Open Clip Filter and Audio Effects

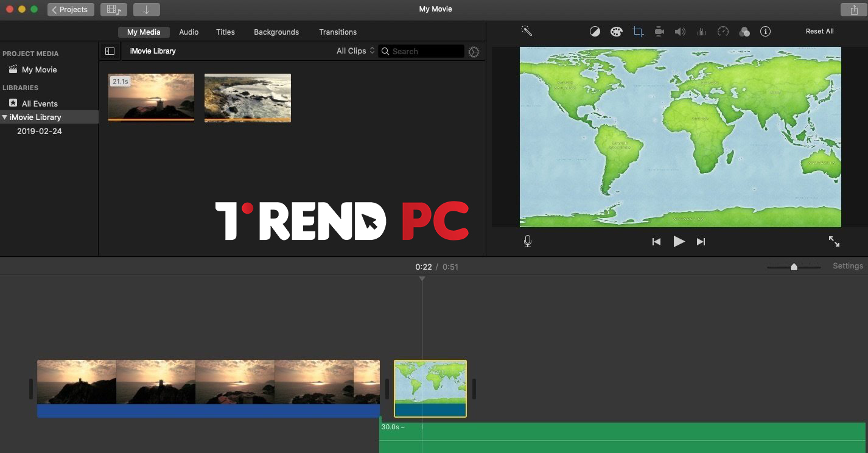coord(744,32)
